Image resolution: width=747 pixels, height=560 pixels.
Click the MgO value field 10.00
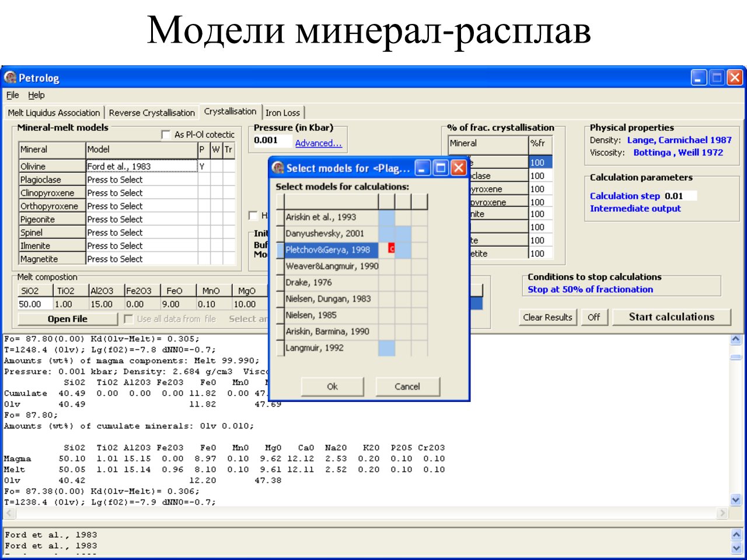tap(249, 304)
